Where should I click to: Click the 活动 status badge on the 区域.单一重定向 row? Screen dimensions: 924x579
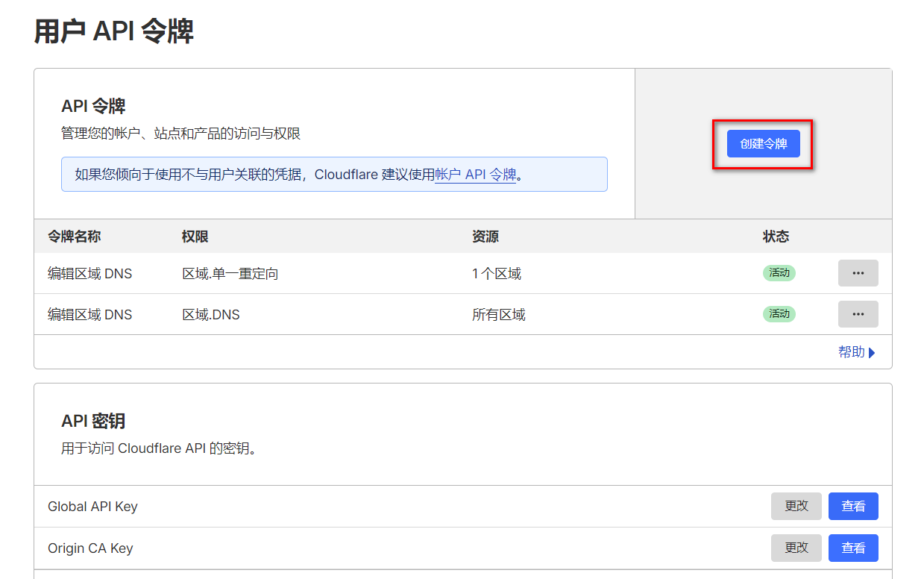click(779, 273)
